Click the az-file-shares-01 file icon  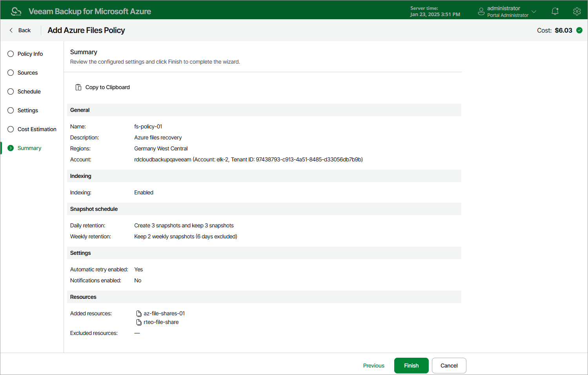pyautogui.click(x=139, y=313)
